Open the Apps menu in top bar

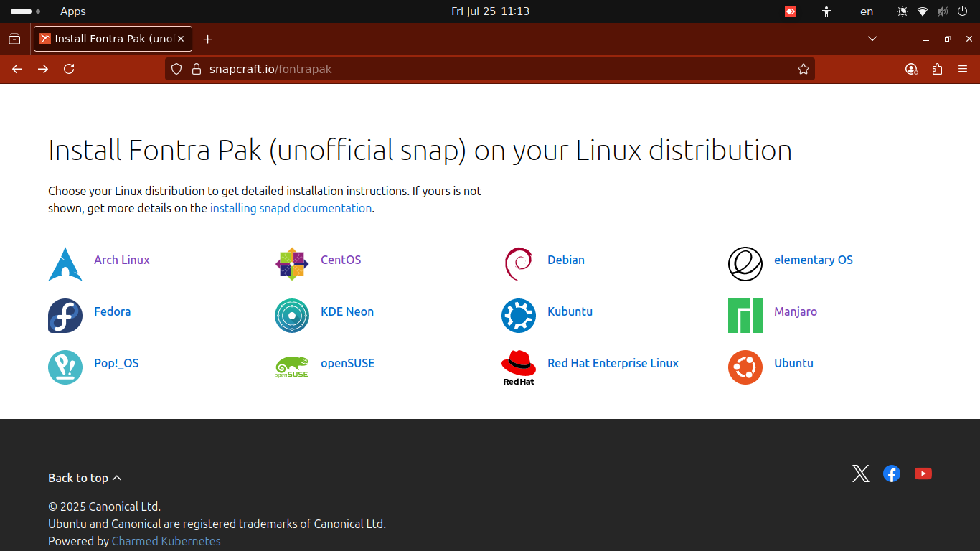pyautogui.click(x=72, y=11)
